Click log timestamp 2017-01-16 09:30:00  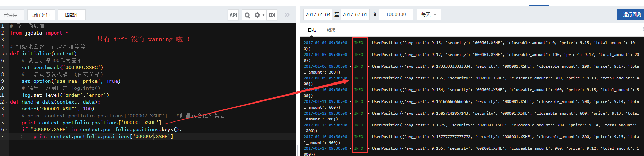325,137
